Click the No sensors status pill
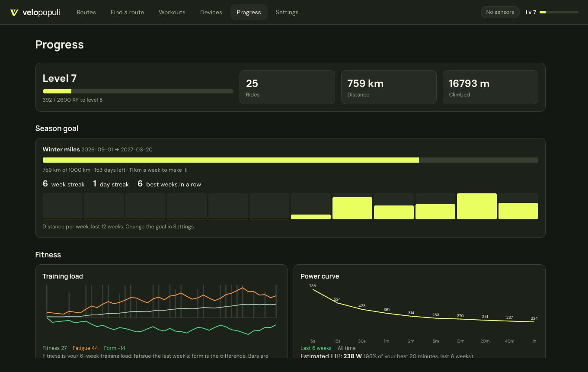The width and height of the screenshot is (588, 372). [x=500, y=12]
